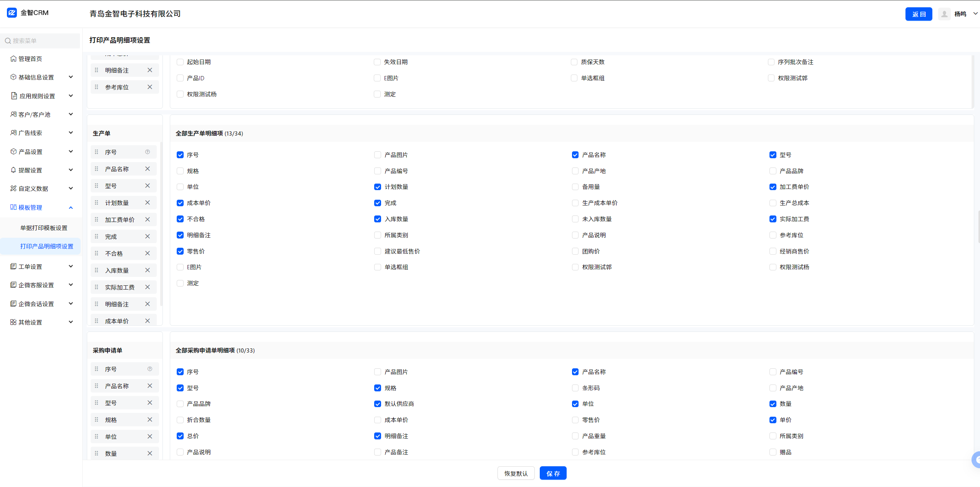Image resolution: width=980 pixels, height=487 pixels.
Task: Click the 恢复默认 button
Action: (x=516, y=474)
